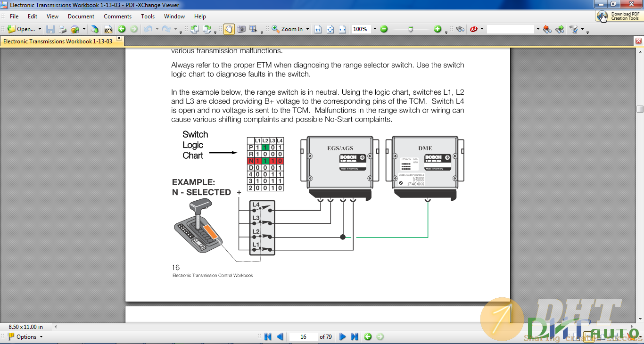Image resolution: width=644 pixels, height=344 pixels.
Task: Click the horizontal scrollbar left arrow
Action: click(x=56, y=327)
